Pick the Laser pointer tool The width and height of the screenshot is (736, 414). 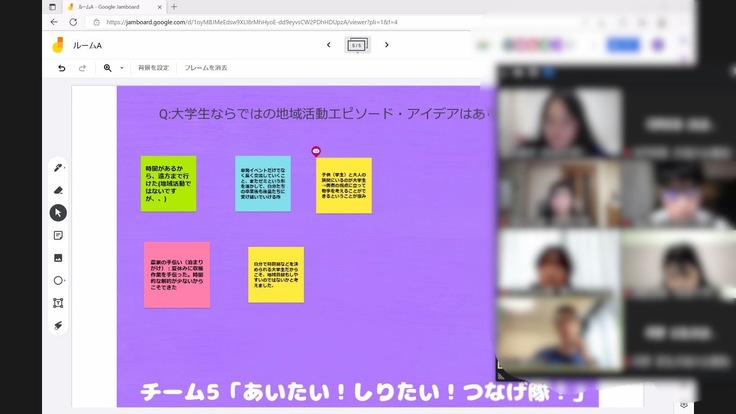(58, 325)
